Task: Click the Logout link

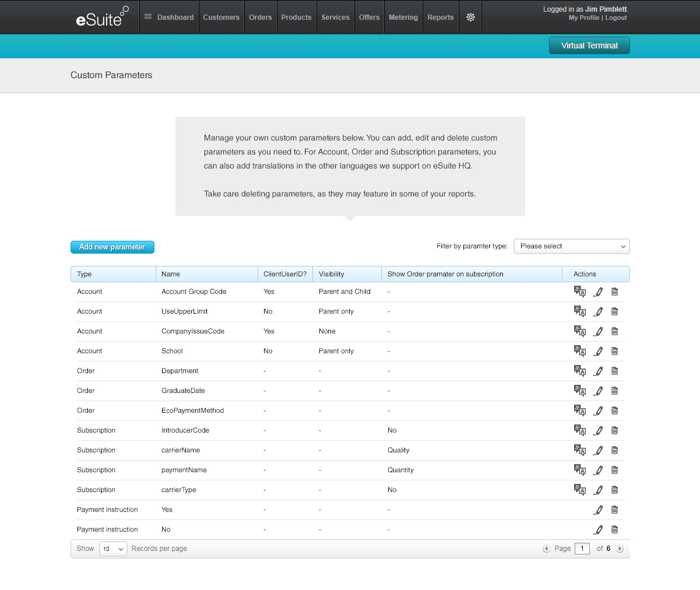Action: [616, 18]
